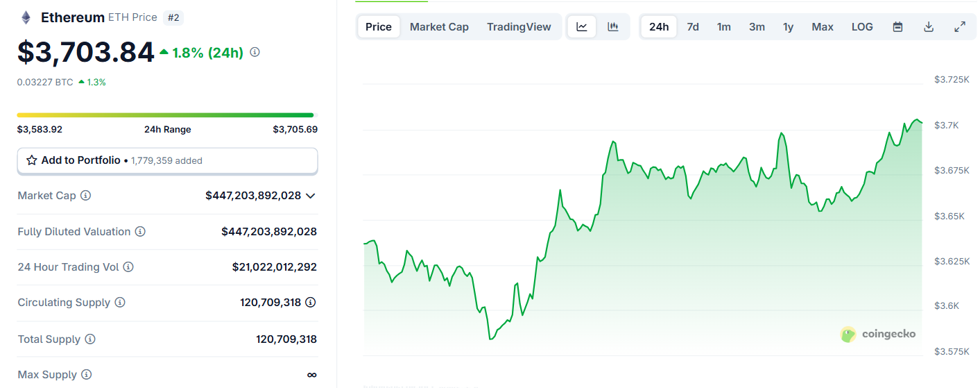Click the $3.7K axis label on chart
The image size is (980, 388).
click(x=947, y=125)
